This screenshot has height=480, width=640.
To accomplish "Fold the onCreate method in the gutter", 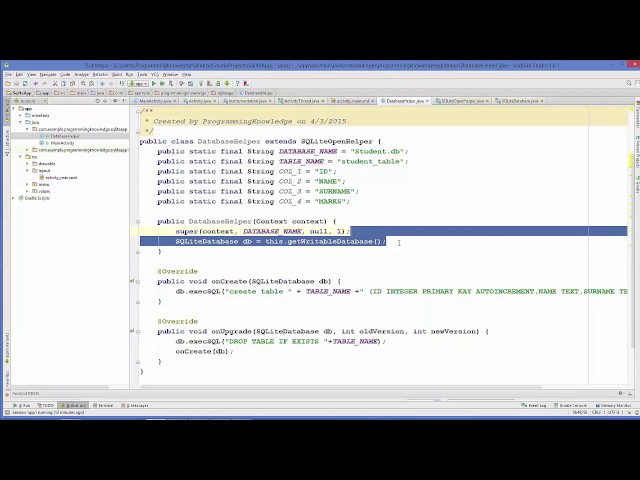I will (138, 282).
